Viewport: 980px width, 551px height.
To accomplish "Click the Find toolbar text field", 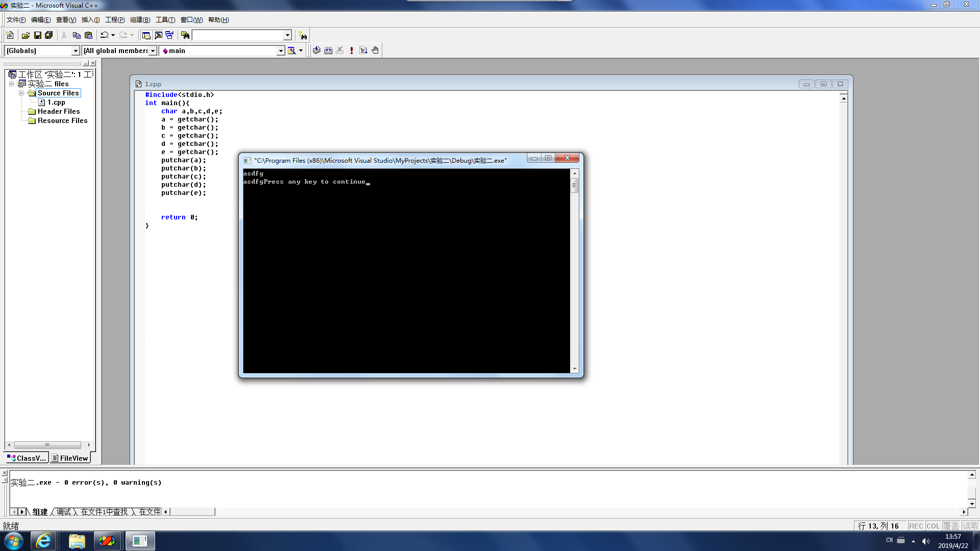I will [x=237, y=35].
